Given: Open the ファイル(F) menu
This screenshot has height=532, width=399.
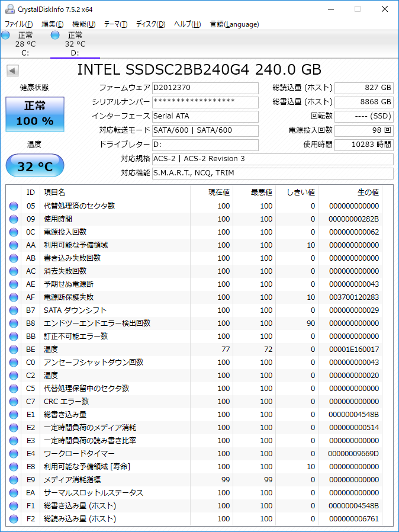Looking at the screenshot, I should tap(18, 24).
